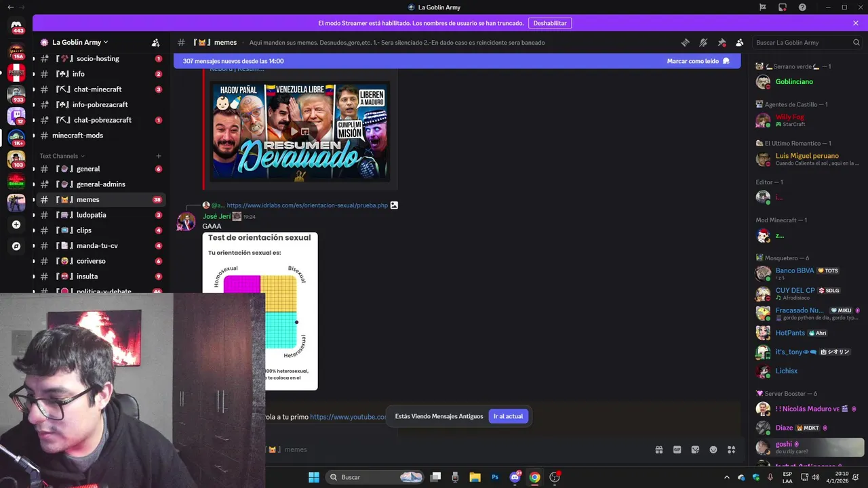Open the Twitch server icon in the sidebar
Image resolution: width=868 pixels, height=488 pixels.
[16, 116]
